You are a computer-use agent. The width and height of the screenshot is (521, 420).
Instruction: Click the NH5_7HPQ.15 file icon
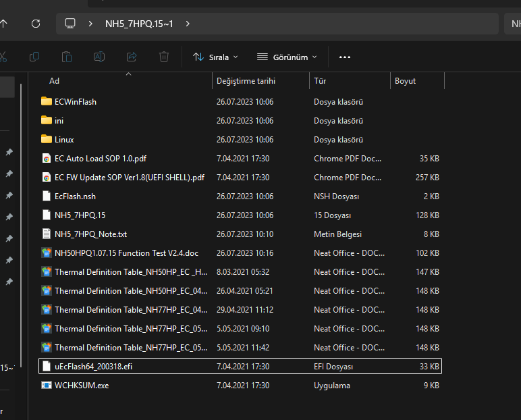click(47, 215)
